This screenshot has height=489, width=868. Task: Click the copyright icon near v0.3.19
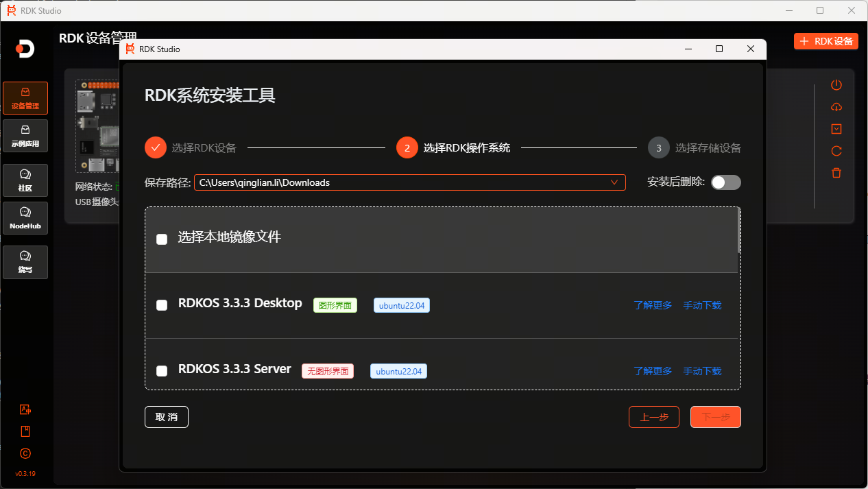(25, 453)
